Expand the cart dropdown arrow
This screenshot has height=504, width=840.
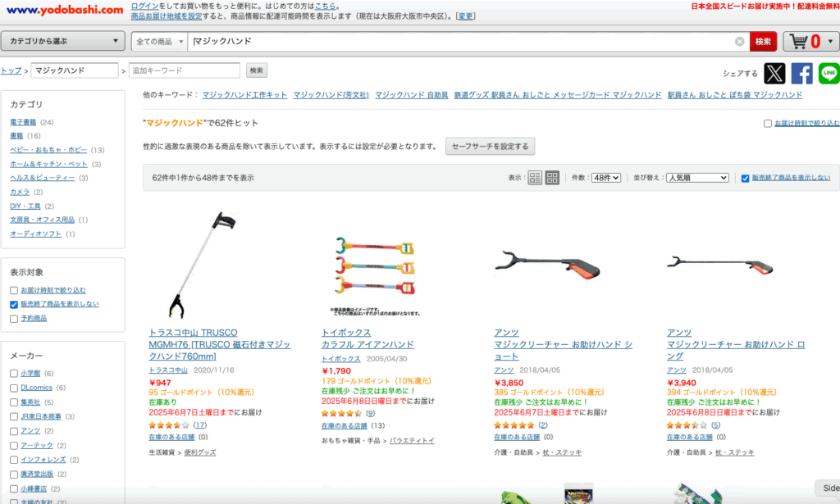(830, 41)
